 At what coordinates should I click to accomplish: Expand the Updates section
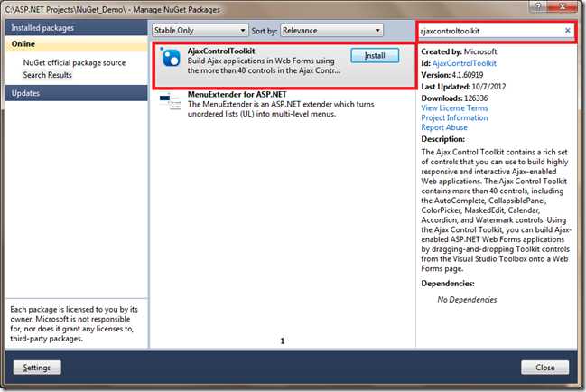[x=76, y=93]
